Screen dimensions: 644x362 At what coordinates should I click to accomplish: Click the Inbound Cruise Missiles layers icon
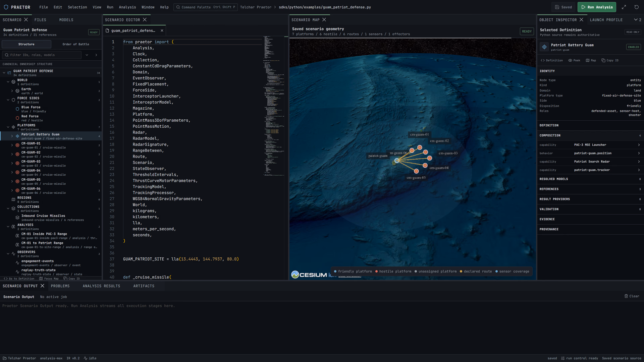pos(17,218)
